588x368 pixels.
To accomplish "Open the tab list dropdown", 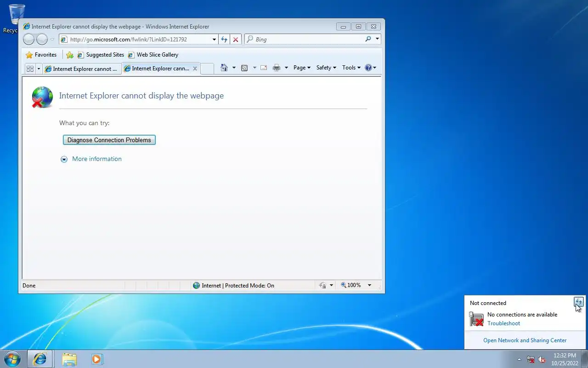I will (39, 69).
